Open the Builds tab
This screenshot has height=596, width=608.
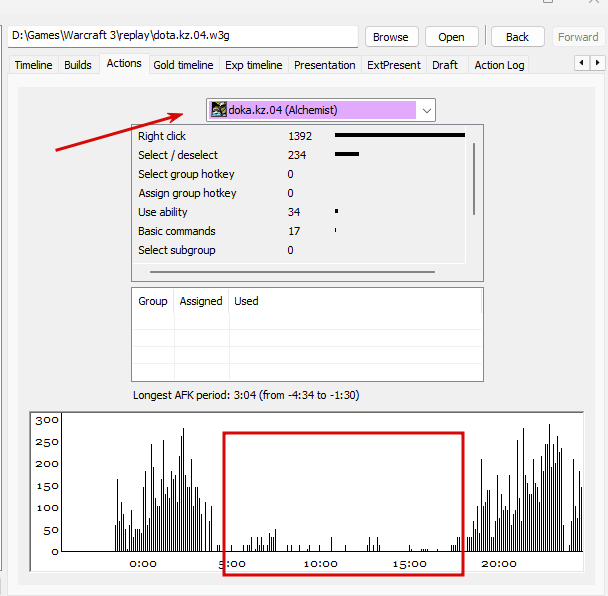(78, 65)
